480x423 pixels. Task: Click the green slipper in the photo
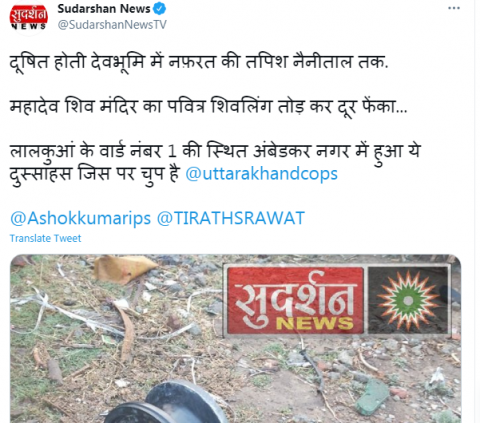coord(372,397)
